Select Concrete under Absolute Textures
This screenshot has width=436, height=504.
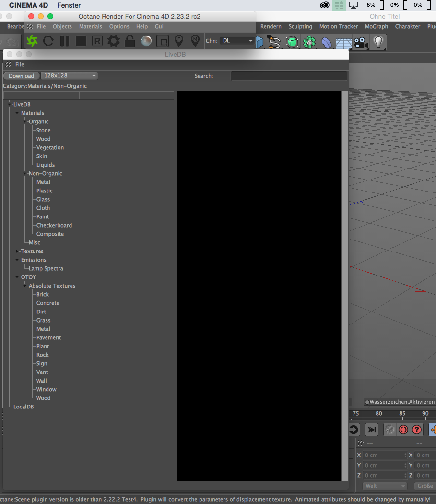click(x=47, y=303)
